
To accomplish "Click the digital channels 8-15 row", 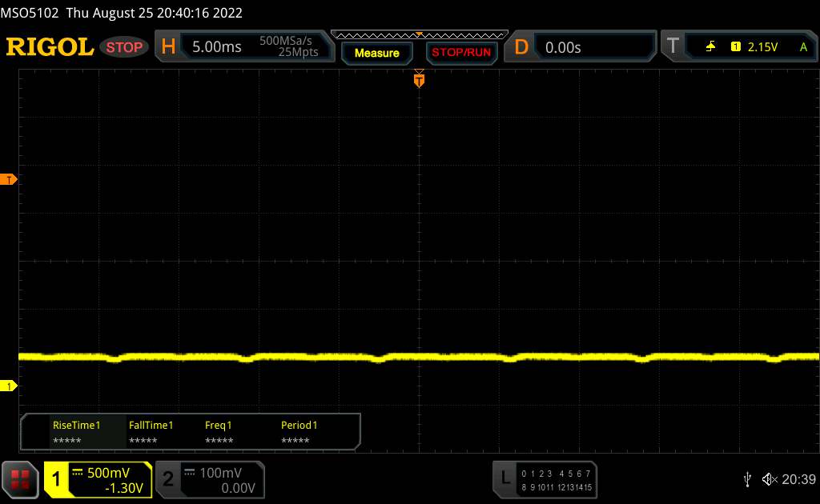I will 556,487.
